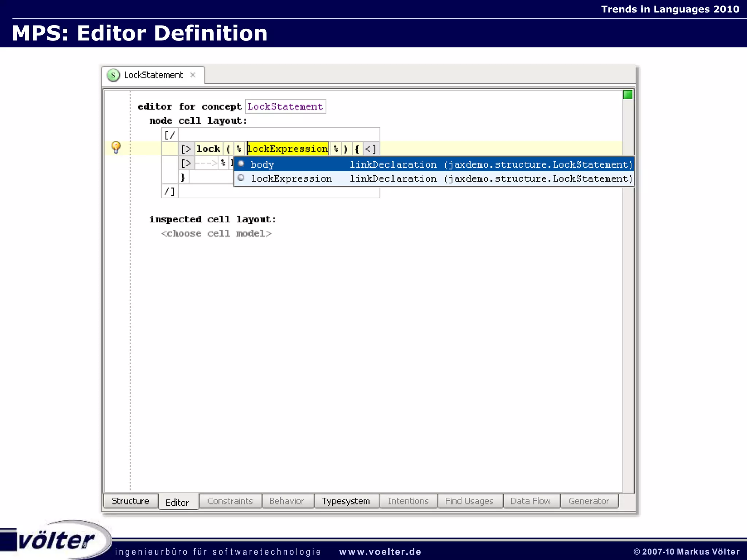Screen dimensions: 747x560
Task: Click the choose cell model placeholder
Action: click(216, 233)
